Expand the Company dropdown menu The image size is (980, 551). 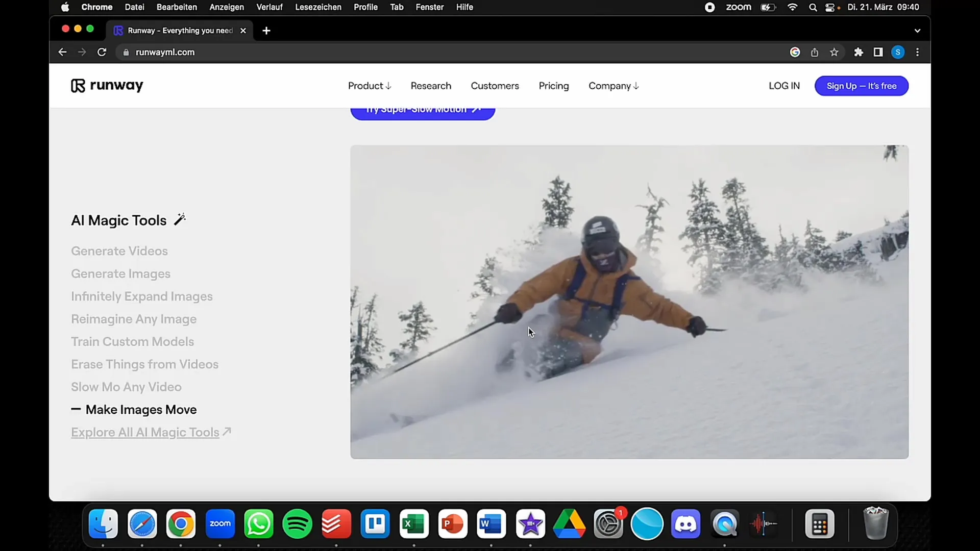click(612, 85)
